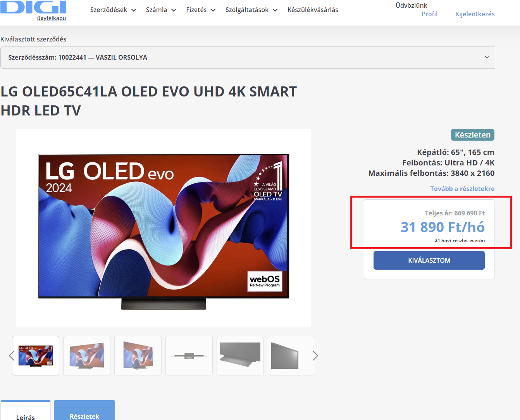Select the TV stand top-view thumbnail
This screenshot has width=520, height=420.
point(189,356)
